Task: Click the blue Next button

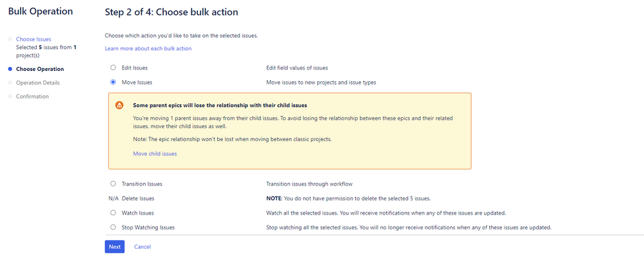Action: (115, 247)
